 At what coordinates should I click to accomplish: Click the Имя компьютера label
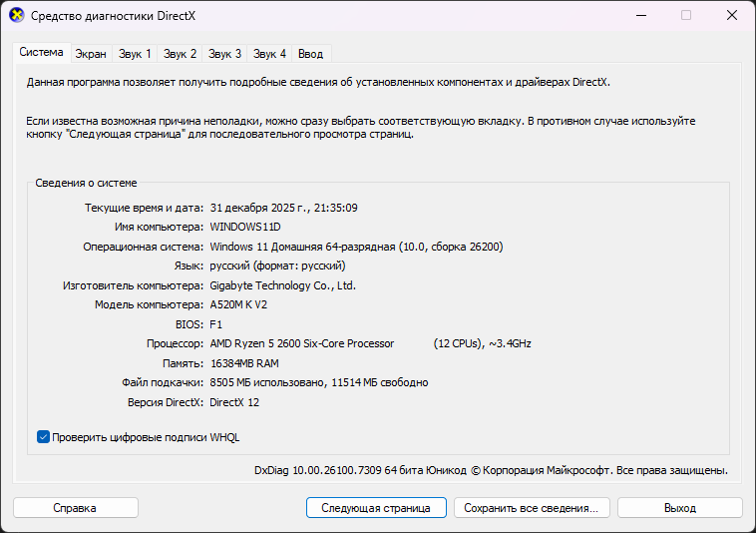point(160,227)
